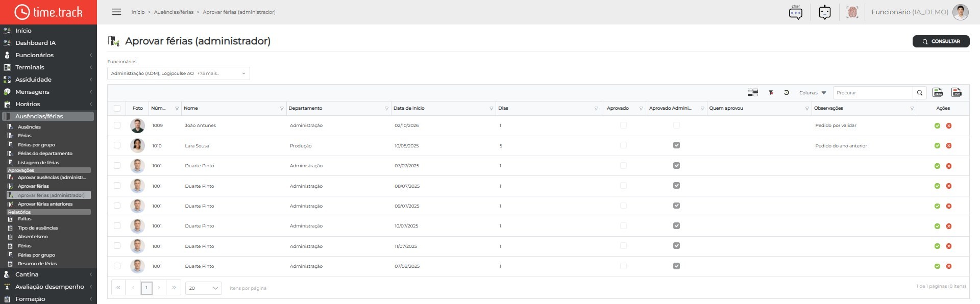The height and width of the screenshot is (304, 980).
Task: Click the user profile avatar
Action: pyautogui.click(x=961, y=12)
